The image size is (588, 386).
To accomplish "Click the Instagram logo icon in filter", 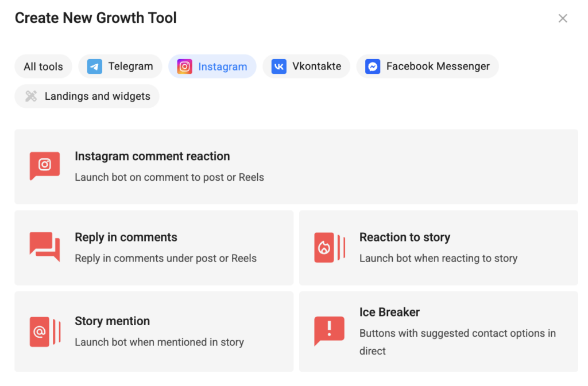I will tap(184, 67).
